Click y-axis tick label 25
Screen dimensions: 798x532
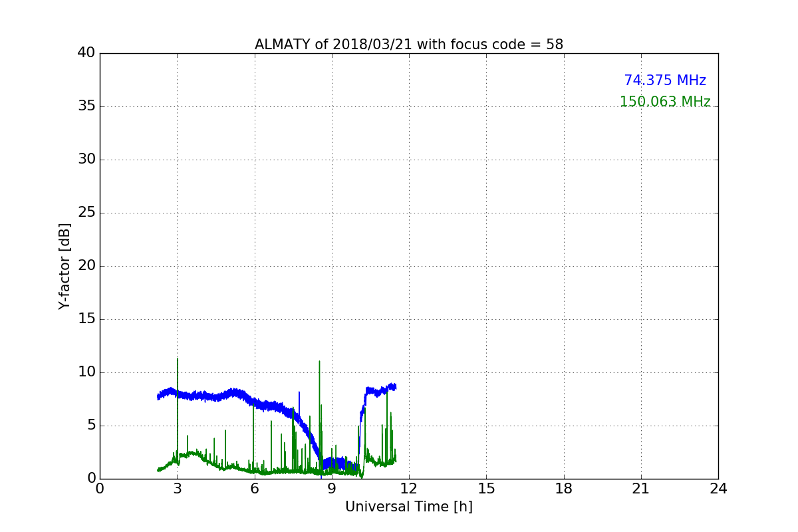pyautogui.click(x=86, y=212)
